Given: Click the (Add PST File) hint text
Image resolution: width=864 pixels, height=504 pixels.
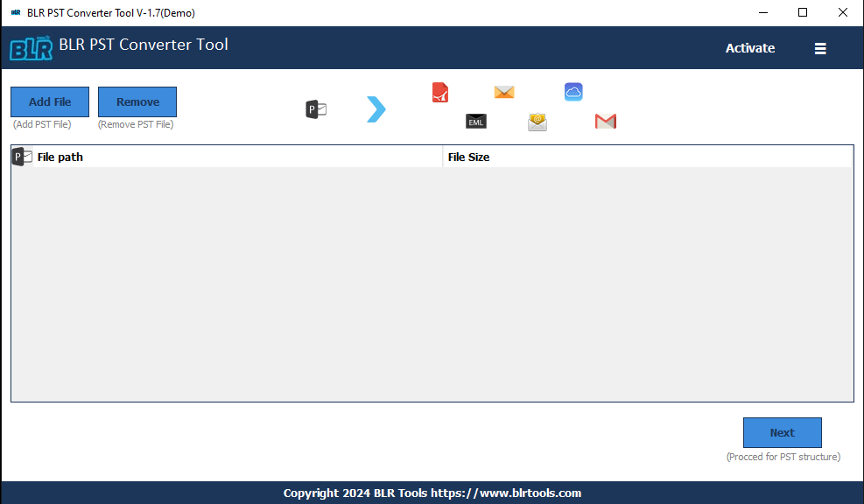Looking at the screenshot, I should pos(42,124).
